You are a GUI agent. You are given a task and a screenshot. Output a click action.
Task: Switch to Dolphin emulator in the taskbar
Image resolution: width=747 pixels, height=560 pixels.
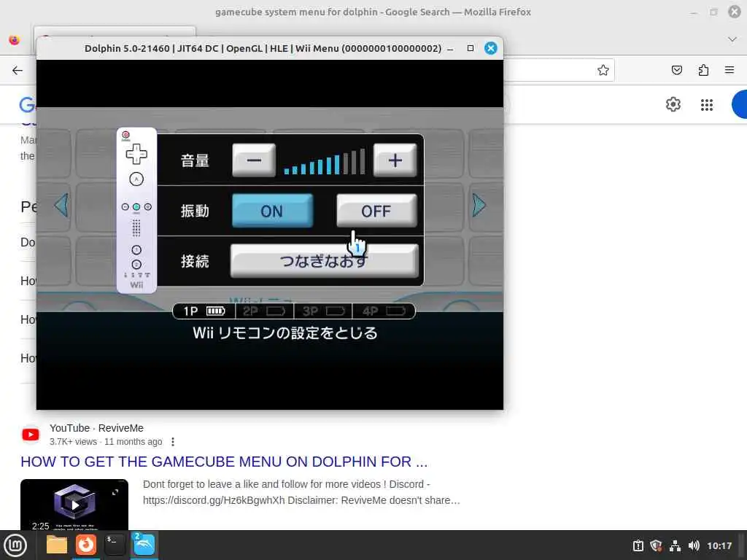click(x=144, y=545)
